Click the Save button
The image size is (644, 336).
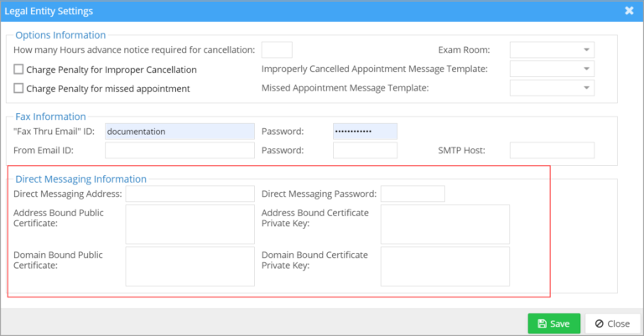[553, 323]
